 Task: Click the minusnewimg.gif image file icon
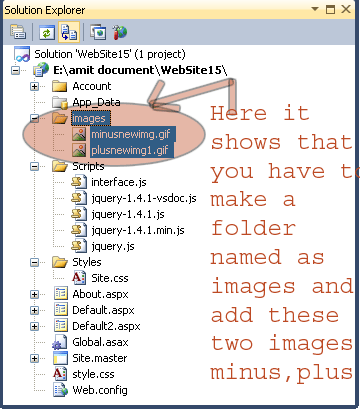click(x=79, y=134)
